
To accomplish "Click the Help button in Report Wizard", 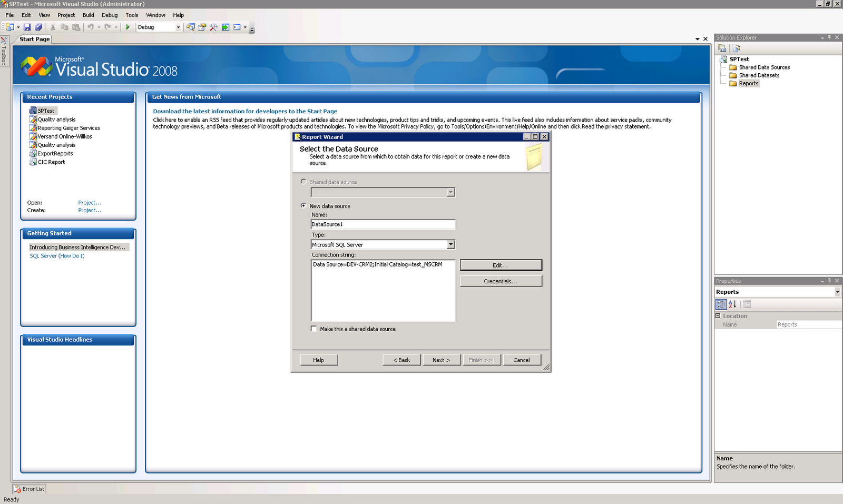I will pos(319,360).
